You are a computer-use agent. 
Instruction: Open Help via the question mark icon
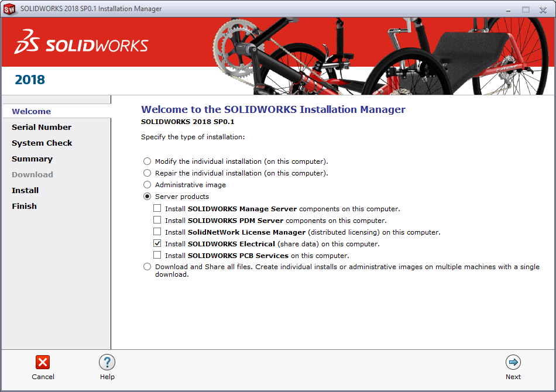coord(107,362)
